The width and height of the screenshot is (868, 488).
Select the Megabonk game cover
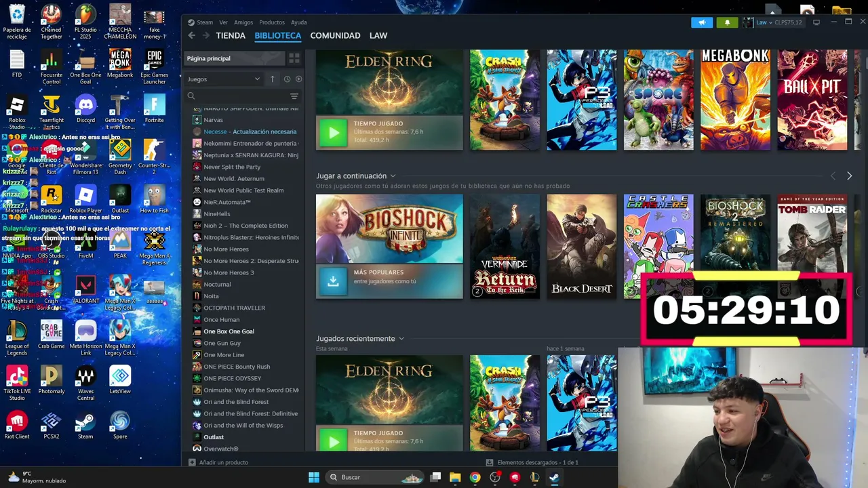click(x=736, y=100)
